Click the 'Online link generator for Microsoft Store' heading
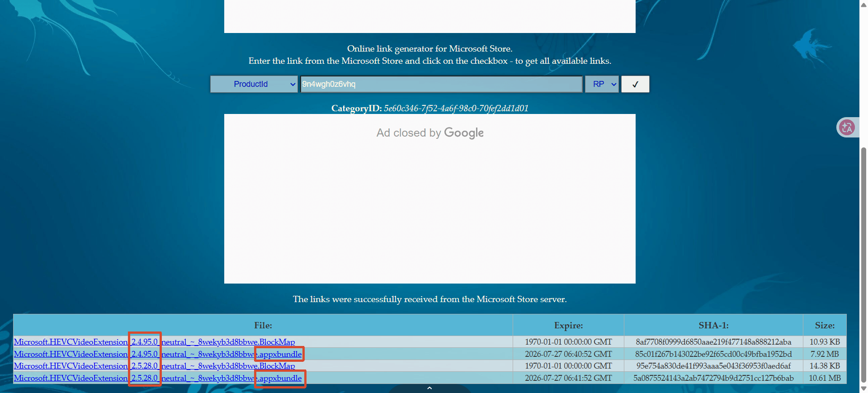 point(429,48)
